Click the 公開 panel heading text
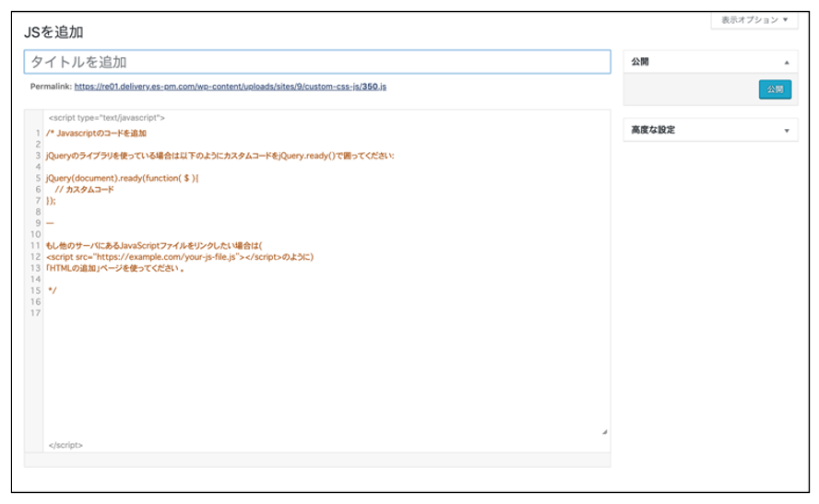 [x=640, y=62]
